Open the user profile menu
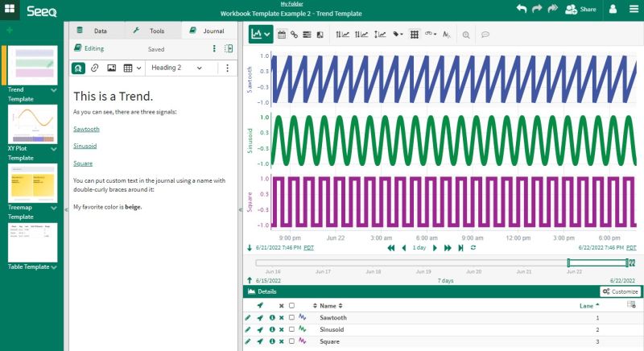 pyautogui.click(x=613, y=9)
